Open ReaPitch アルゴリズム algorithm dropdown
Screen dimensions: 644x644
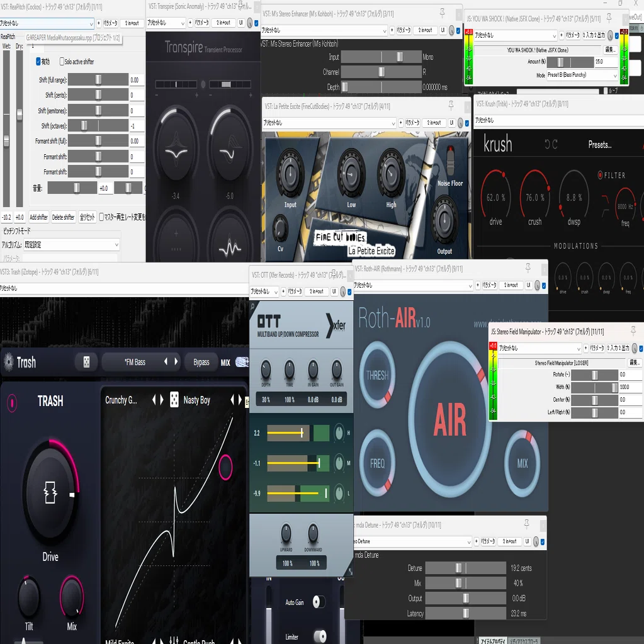tap(72, 245)
